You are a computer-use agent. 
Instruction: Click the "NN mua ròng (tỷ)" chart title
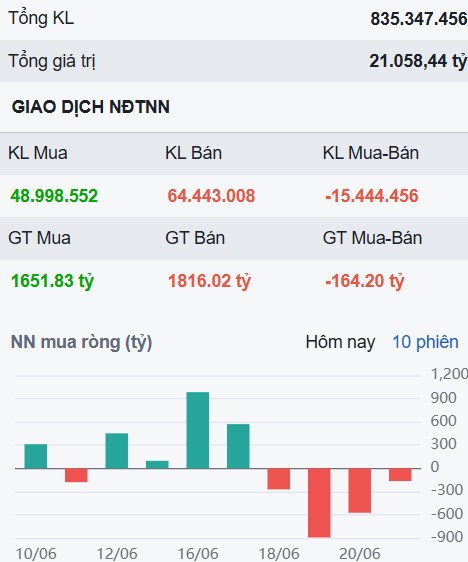pyautogui.click(x=82, y=342)
